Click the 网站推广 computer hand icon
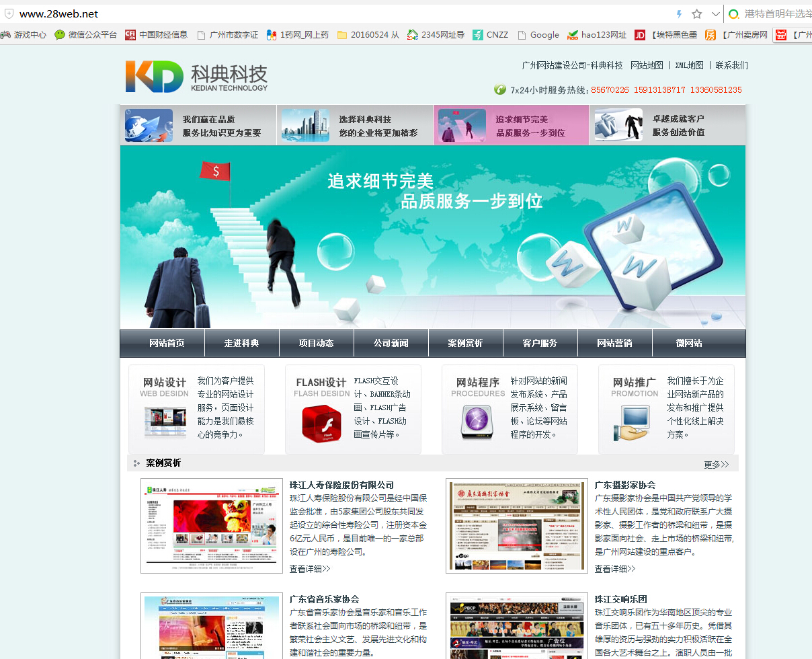Image resolution: width=812 pixels, height=659 pixels. coord(631,424)
